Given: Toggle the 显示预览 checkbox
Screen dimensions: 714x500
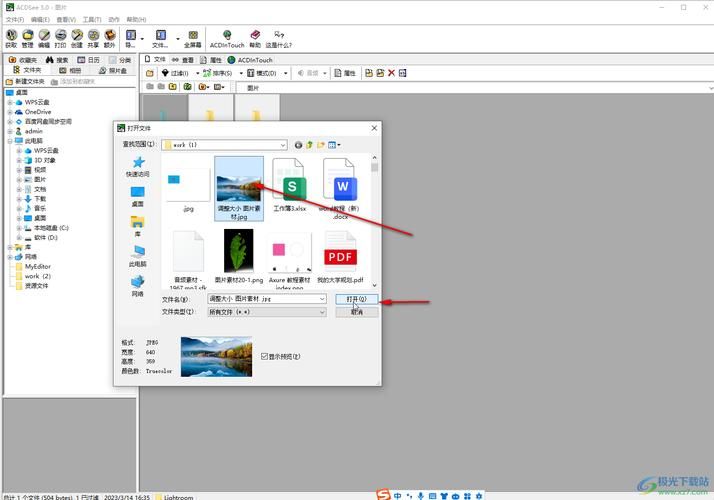Looking at the screenshot, I should click(x=265, y=355).
